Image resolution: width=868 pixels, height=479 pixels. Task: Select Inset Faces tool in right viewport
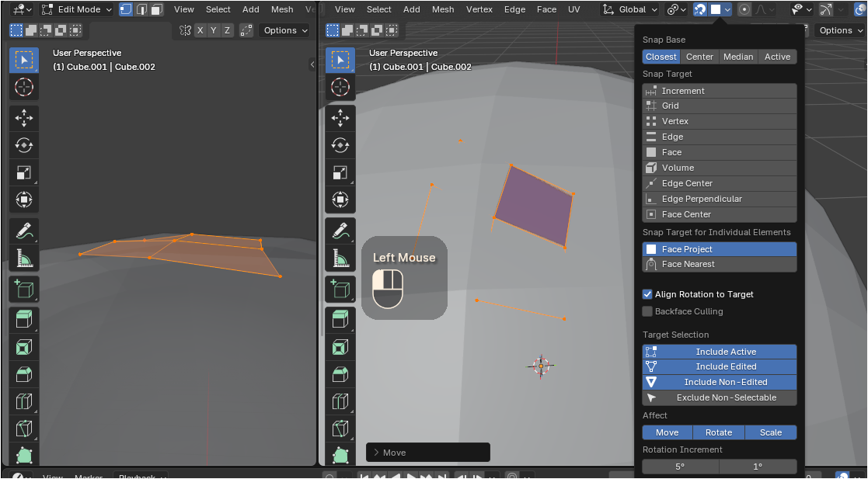[340, 347]
